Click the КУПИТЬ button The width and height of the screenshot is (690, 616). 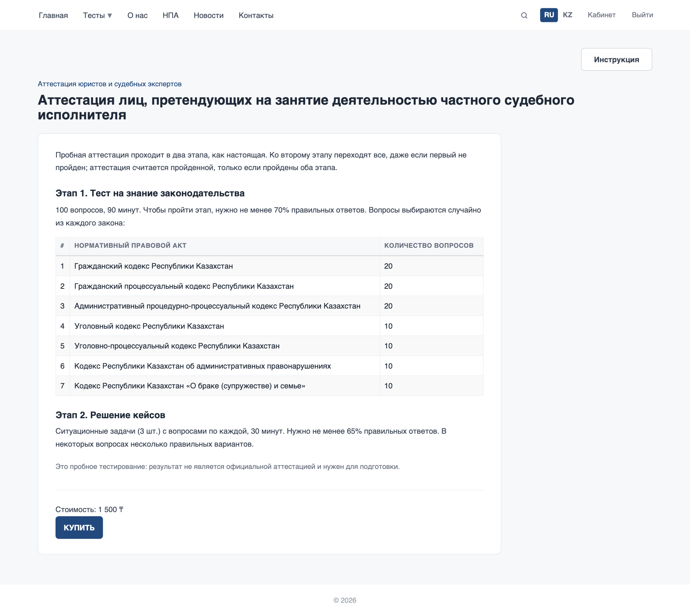pyautogui.click(x=79, y=528)
